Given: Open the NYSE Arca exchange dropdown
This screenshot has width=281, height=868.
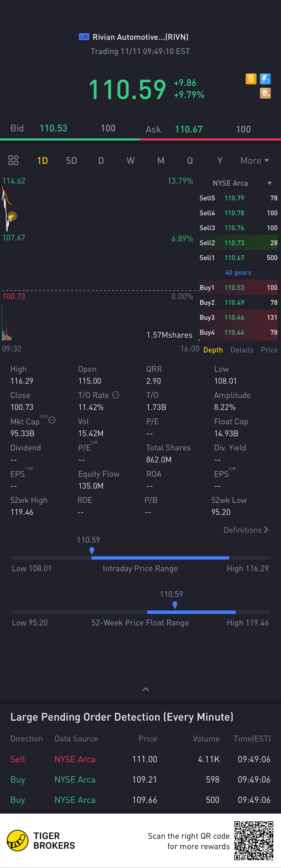Looking at the screenshot, I should pyautogui.click(x=242, y=183).
